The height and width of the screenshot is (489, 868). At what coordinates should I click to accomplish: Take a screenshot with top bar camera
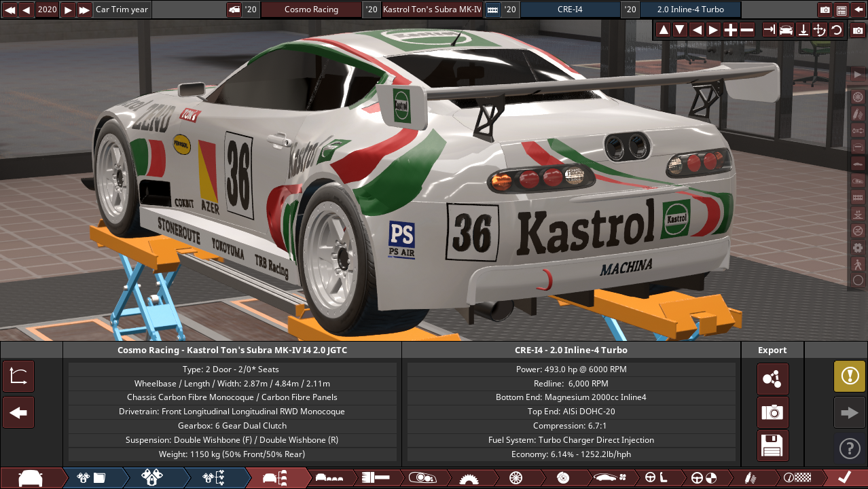click(825, 10)
